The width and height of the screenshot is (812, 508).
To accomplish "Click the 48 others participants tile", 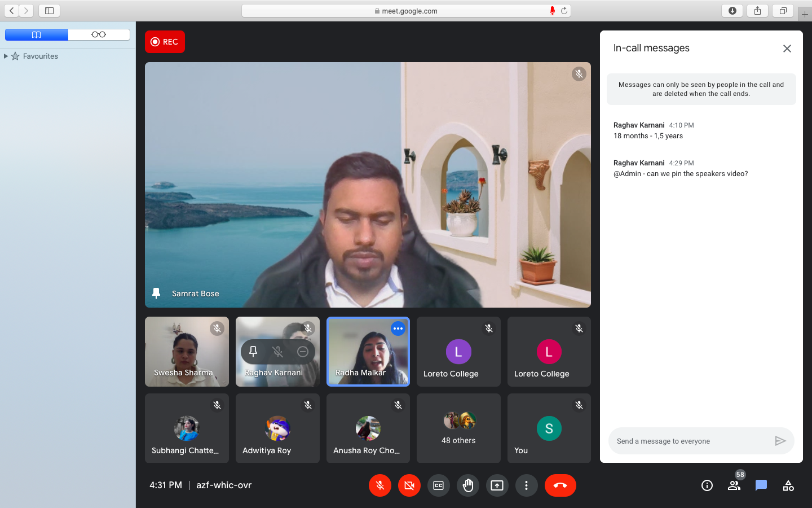I will coord(458,428).
